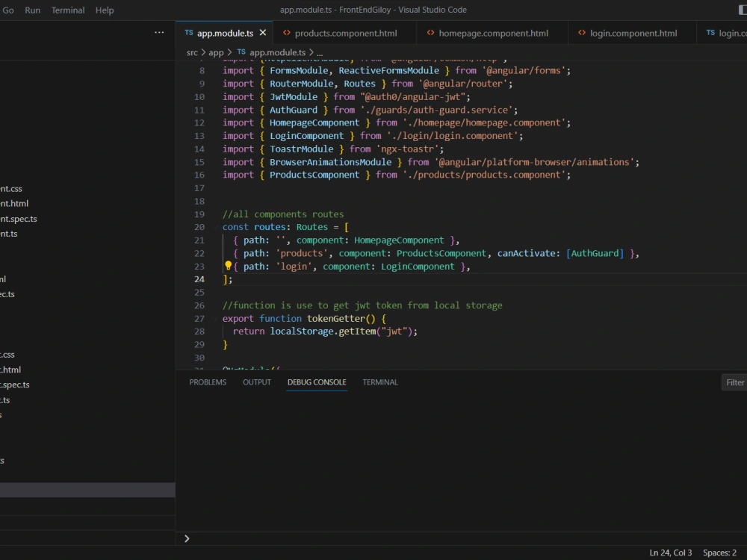The width and height of the screenshot is (747, 560).
Task: Click 'tokenGetter' function name on line 27
Action: (x=336, y=319)
